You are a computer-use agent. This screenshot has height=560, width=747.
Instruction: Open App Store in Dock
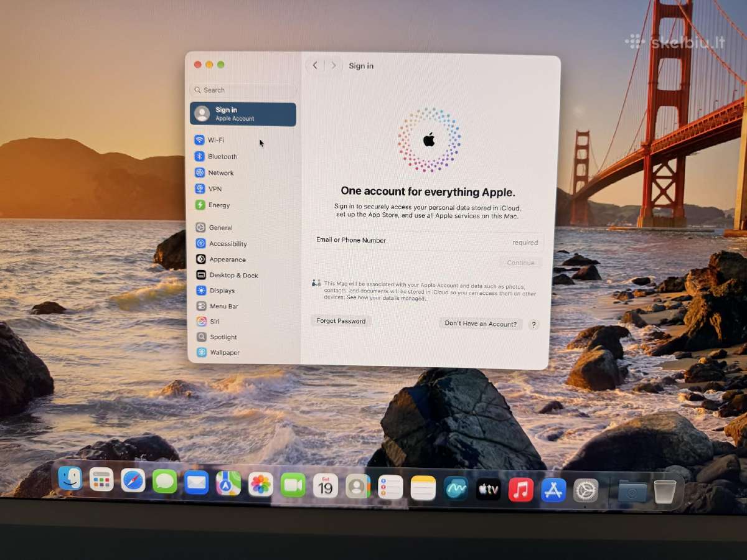click(x=553, y=490)
